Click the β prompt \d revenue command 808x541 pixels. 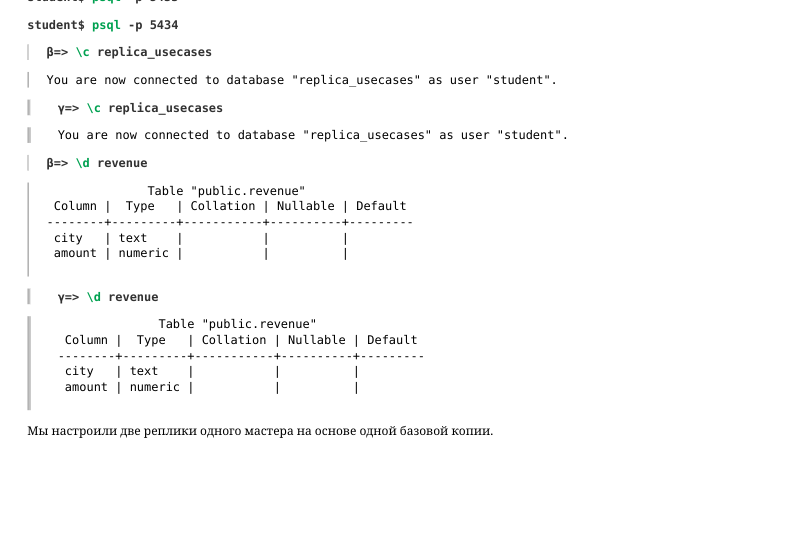(97, 163)
